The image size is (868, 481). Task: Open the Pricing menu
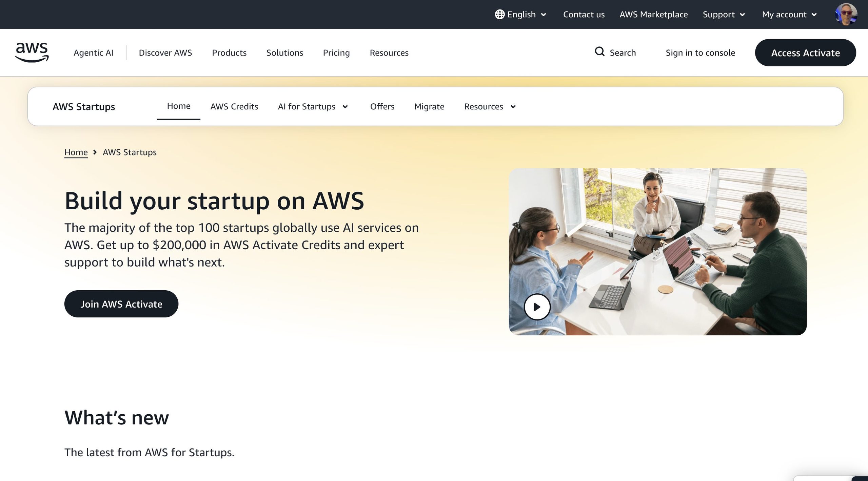pos(336,53)
